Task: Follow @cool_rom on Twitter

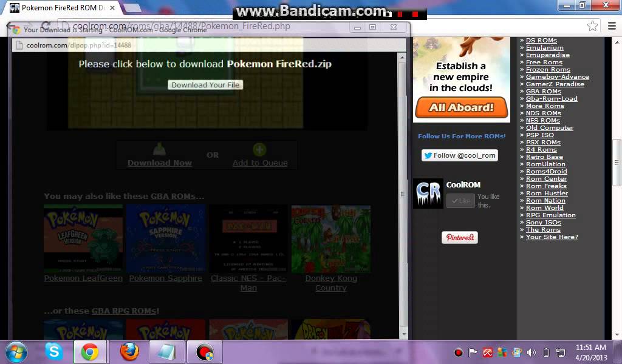Action: tap(459, 155)
